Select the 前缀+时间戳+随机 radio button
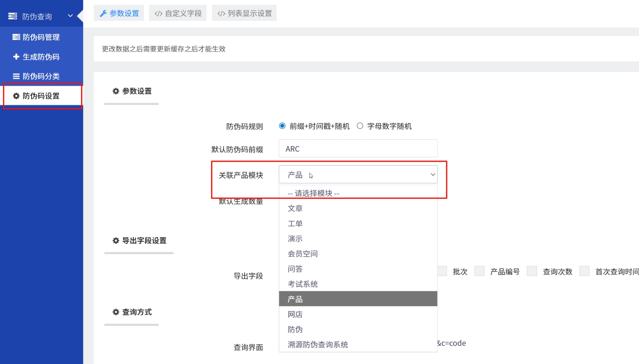Viewport: 639px width, 364px height. (x=282, y=126)
